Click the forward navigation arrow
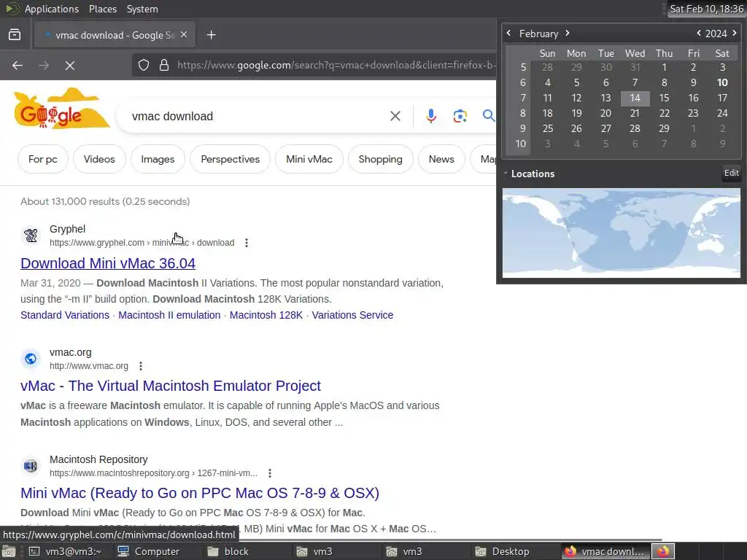 point(44,65)
